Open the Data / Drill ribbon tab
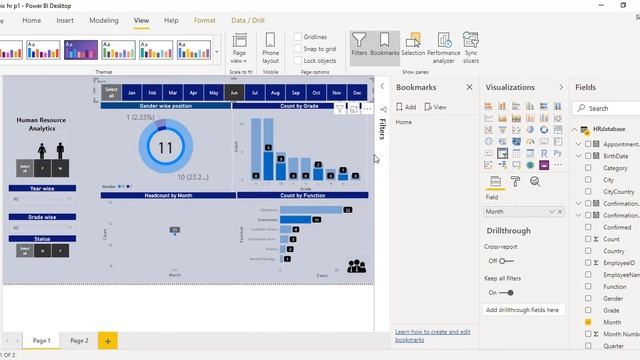 pyautogui.click(x=248, y=20)
